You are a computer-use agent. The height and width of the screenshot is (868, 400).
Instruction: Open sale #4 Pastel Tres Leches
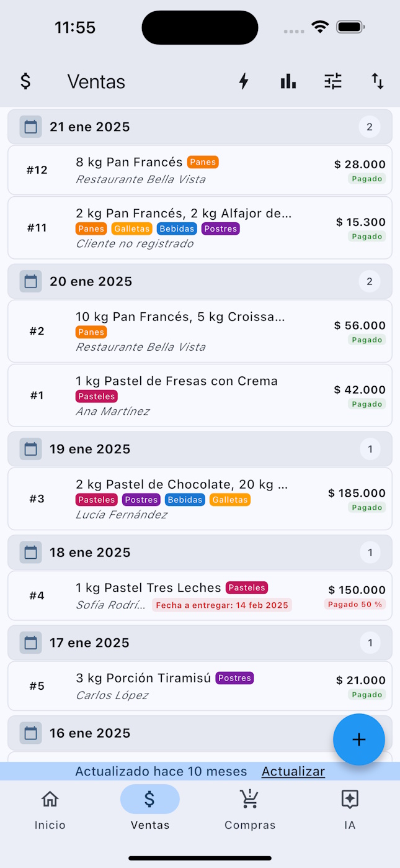tap(200, 596)
